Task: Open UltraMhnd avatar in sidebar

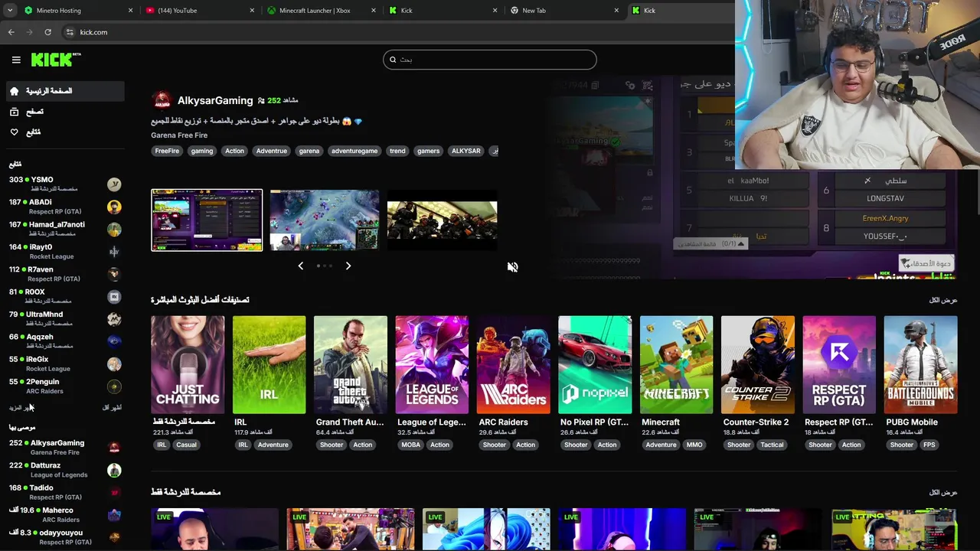Action: tap(114, 319)
